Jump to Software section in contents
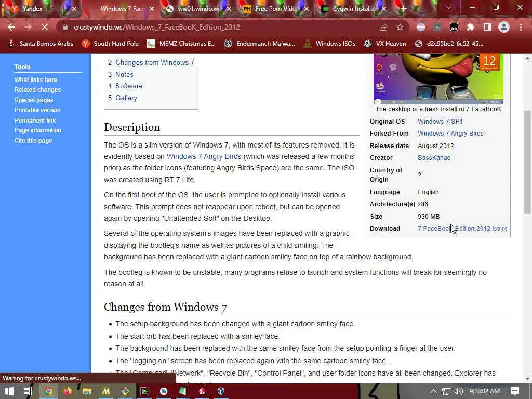The image size is (532, 399). (129, 86)
